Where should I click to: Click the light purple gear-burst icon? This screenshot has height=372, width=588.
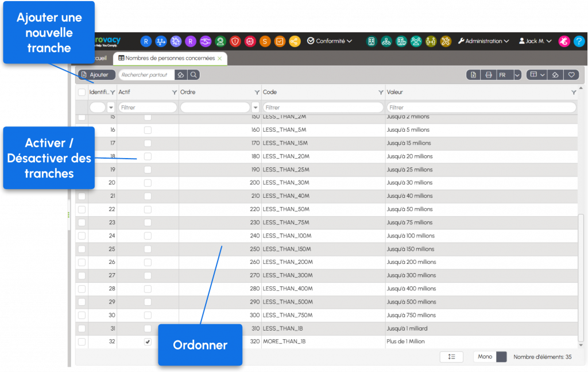pyautogui.click(x=176, y=41)
